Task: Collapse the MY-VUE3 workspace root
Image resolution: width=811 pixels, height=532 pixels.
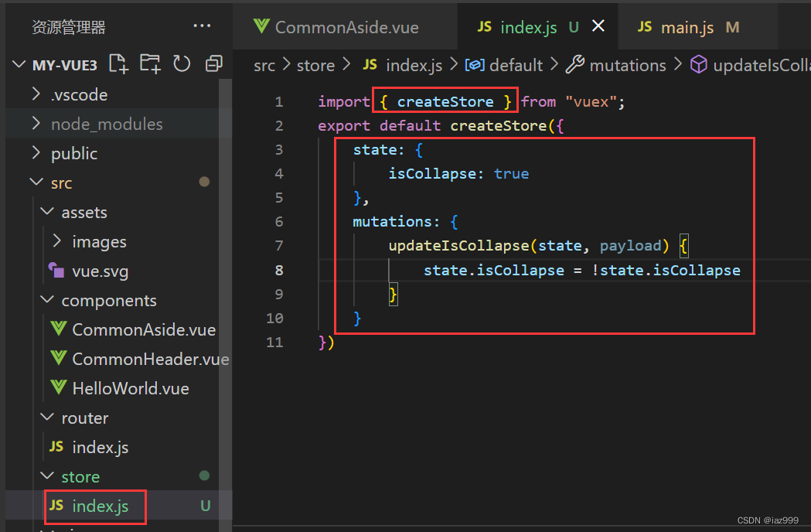Action: (x=19, y=64)
